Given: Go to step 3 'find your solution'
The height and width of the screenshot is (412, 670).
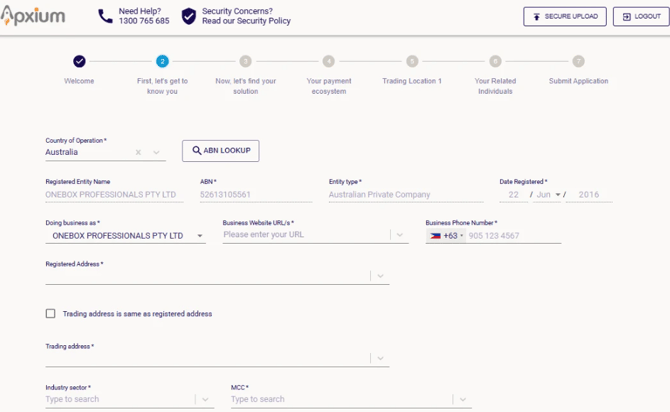Looking at the screenshot, I should (245, 62).
